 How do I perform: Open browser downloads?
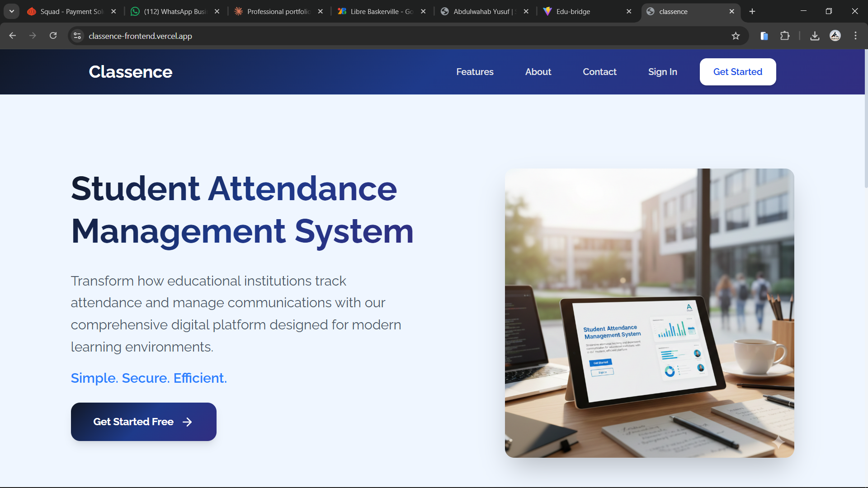[x=815, y=36]
